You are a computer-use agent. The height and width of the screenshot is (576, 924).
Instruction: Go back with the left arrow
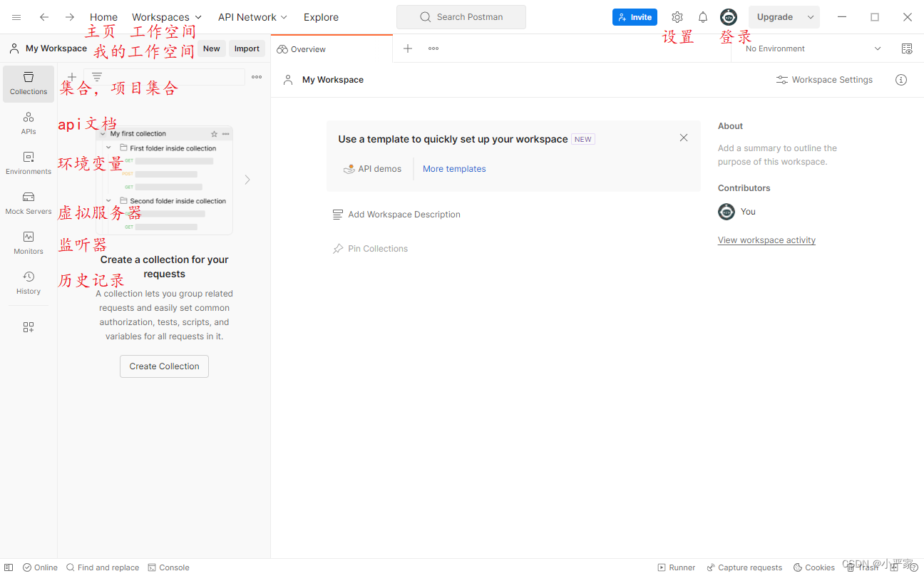(x=44, y=17)
